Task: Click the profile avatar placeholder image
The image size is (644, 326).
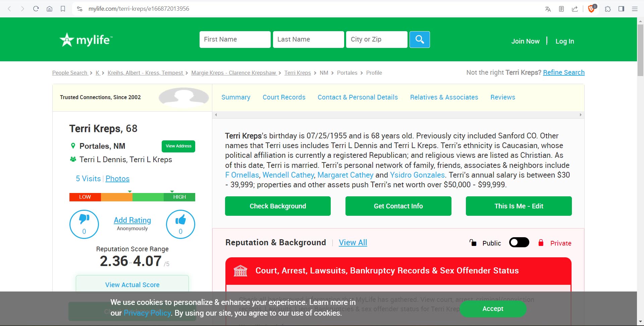Action: [184, 97]
